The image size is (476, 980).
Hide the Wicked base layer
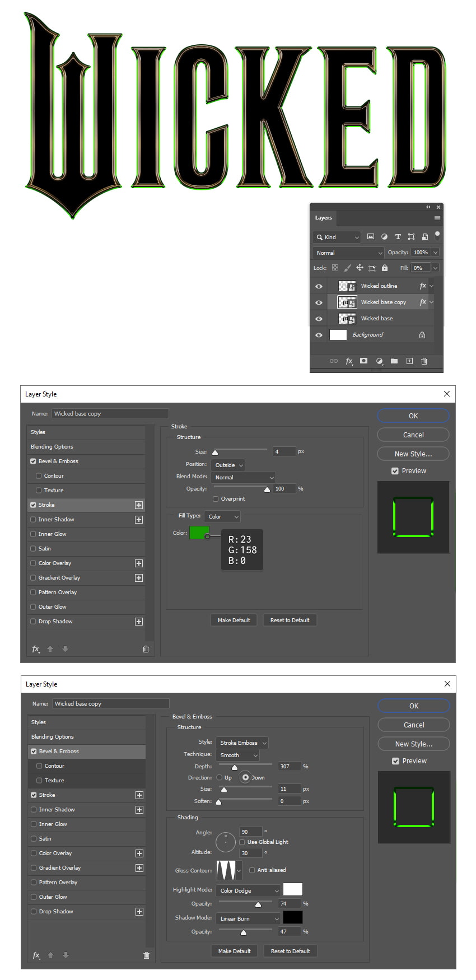319,319
